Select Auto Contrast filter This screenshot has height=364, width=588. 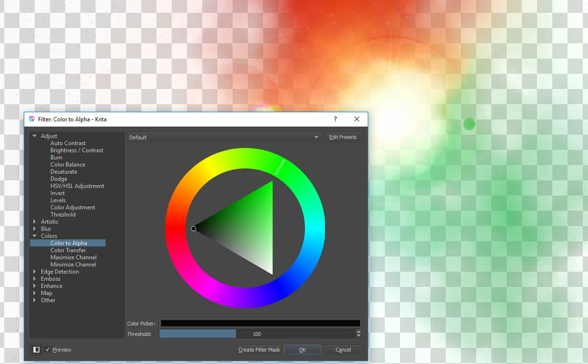68,143
